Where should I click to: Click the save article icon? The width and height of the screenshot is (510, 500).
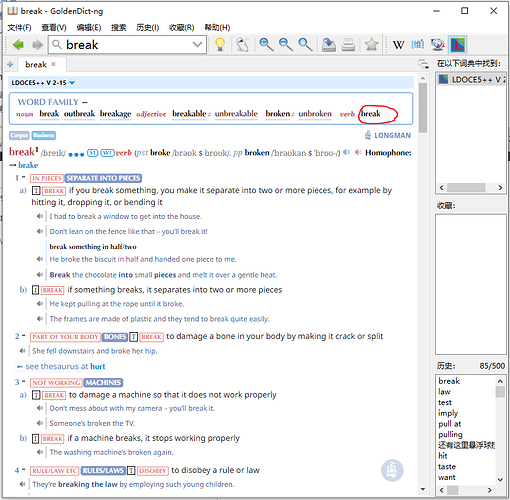click(329, 44)
